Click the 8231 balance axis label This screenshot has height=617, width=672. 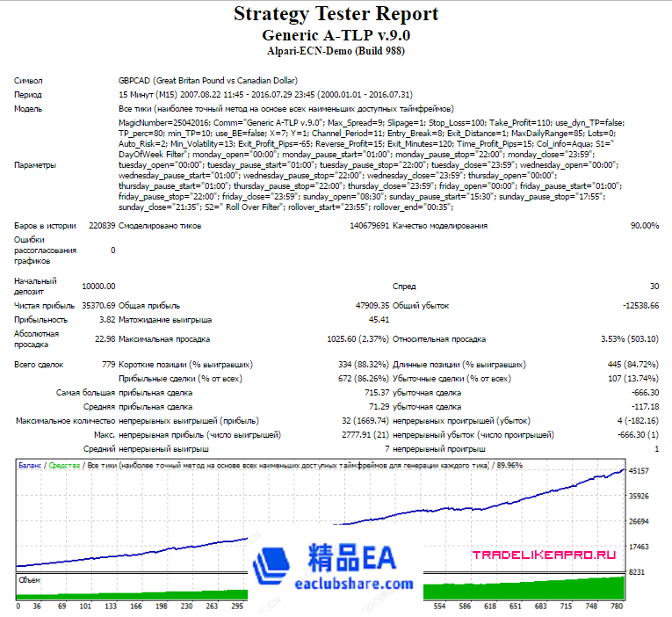(x=637, y=572)
